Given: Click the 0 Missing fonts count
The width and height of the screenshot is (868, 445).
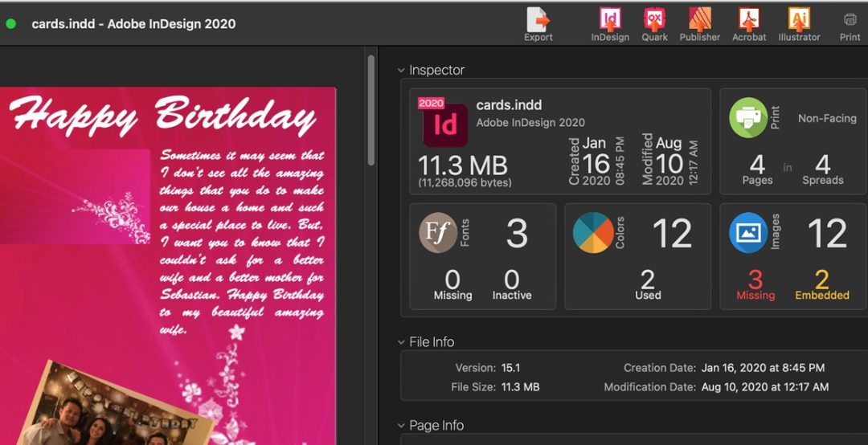Looking at the screenshot, I should [x=452, y=285].
